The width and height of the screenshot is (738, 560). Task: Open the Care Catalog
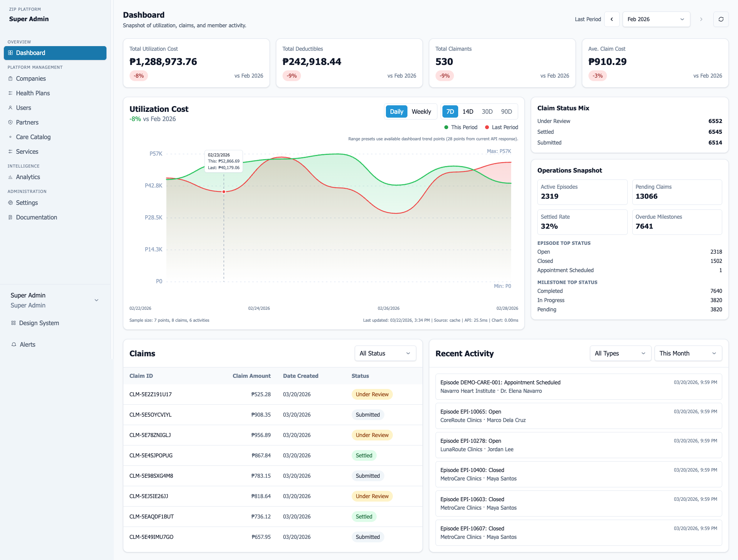(33, 137)
